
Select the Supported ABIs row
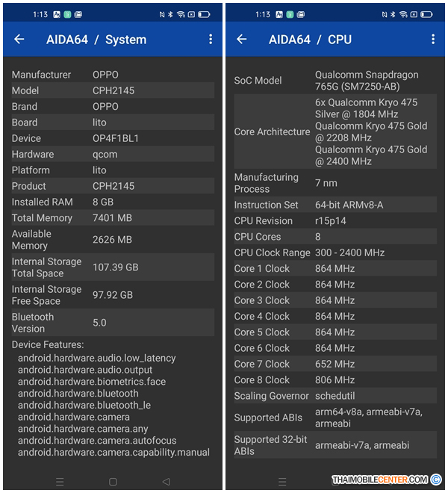[x=335, y=418]
